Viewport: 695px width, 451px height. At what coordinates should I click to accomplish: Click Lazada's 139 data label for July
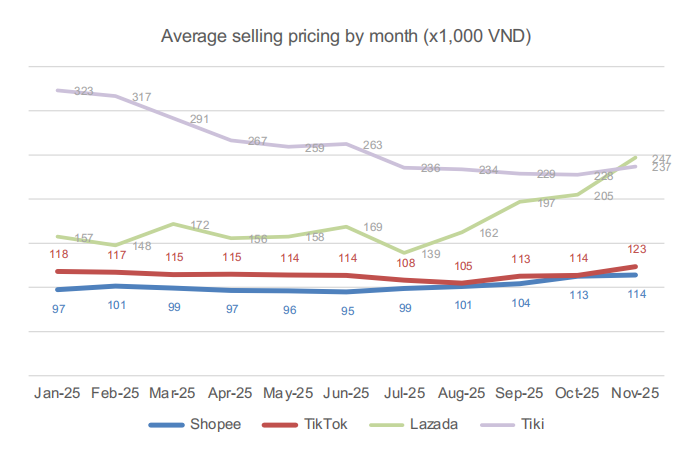430,255
